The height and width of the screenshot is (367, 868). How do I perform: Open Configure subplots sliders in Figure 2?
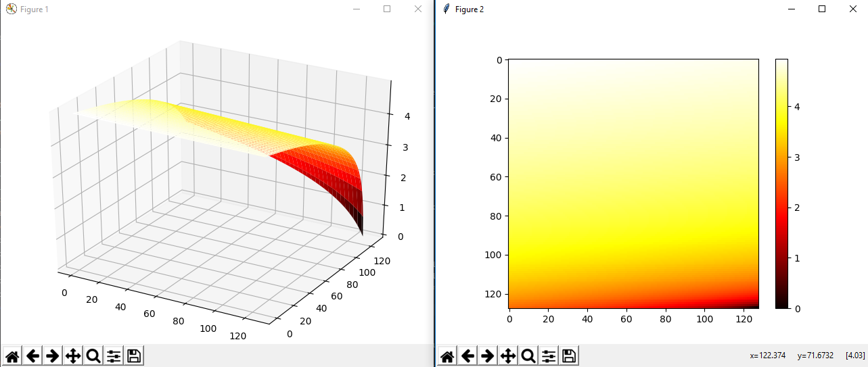pos(549,356)
